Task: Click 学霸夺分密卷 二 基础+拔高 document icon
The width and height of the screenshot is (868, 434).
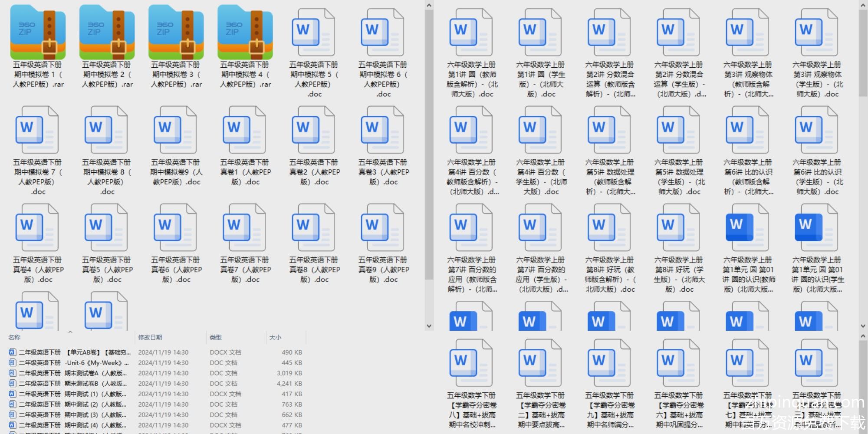Action: pyautogui.click(x=540, y=363)
